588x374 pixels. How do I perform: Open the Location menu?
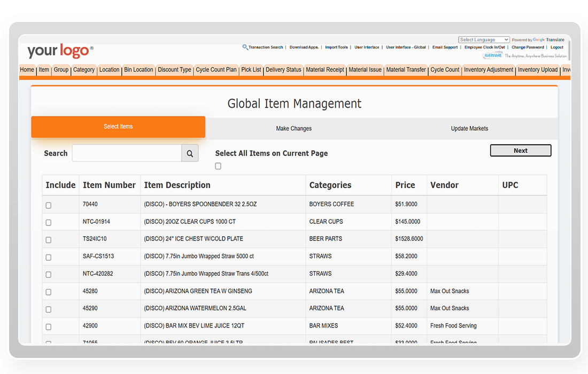(x=109, y=69)
